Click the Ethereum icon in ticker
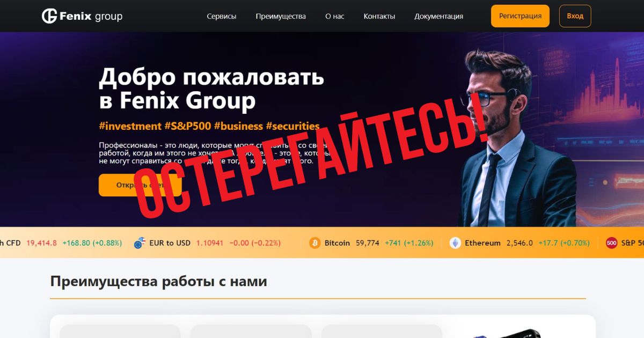The width and height of the screenshot is (644, 338). [x=455, y=243]
